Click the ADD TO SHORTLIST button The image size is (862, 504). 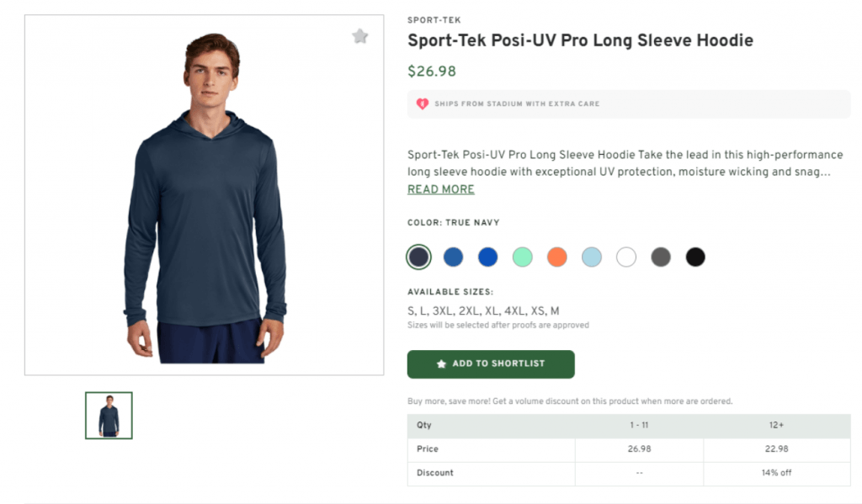(491, 363)
